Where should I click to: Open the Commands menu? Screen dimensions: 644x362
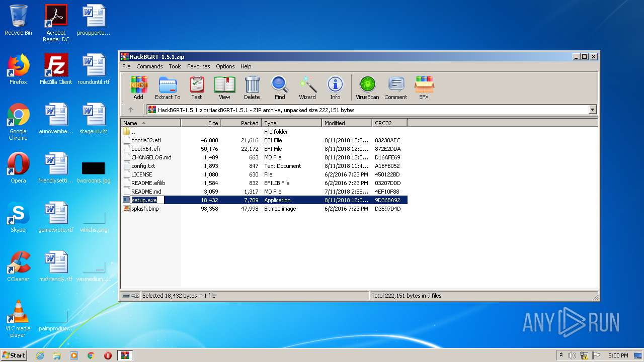[x=149, y=66]
